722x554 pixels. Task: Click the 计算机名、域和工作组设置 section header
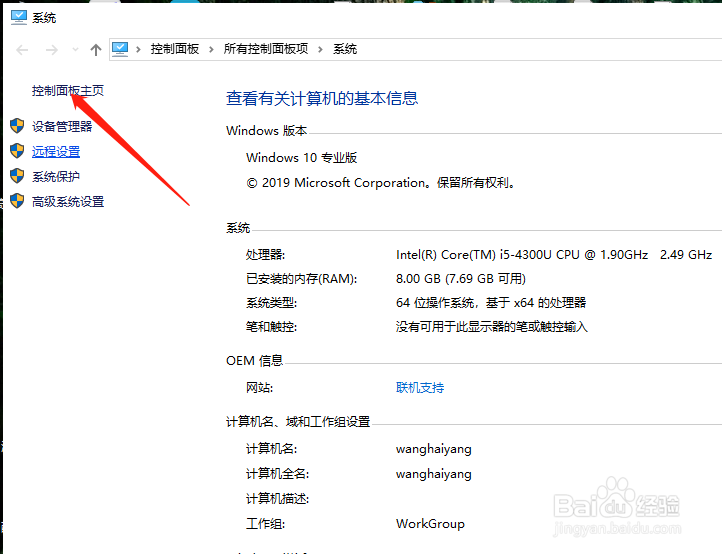point(298,422)
